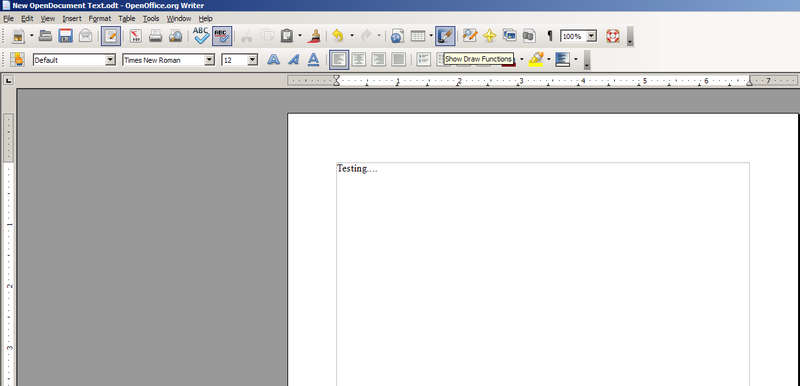This screenshot has width=800, height=386.
Task: Toggle Italic formatting
Action: 293,60
